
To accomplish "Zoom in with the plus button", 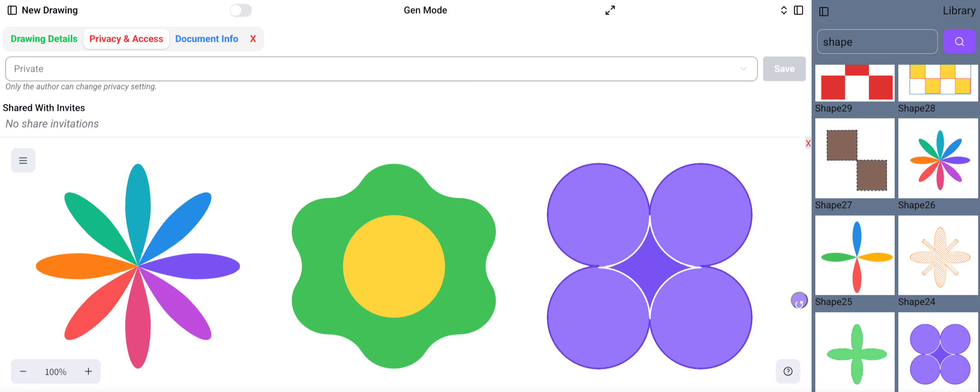I will [88, 372].
